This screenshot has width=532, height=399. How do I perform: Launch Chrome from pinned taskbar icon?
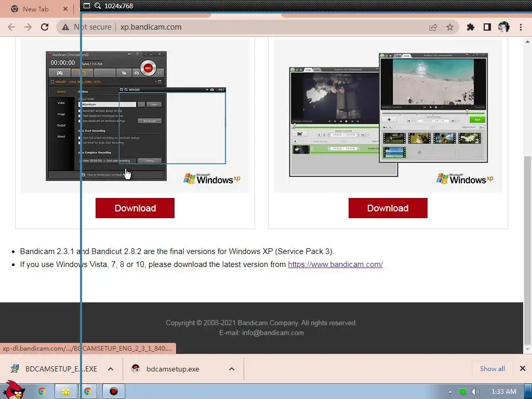(42, 392)
